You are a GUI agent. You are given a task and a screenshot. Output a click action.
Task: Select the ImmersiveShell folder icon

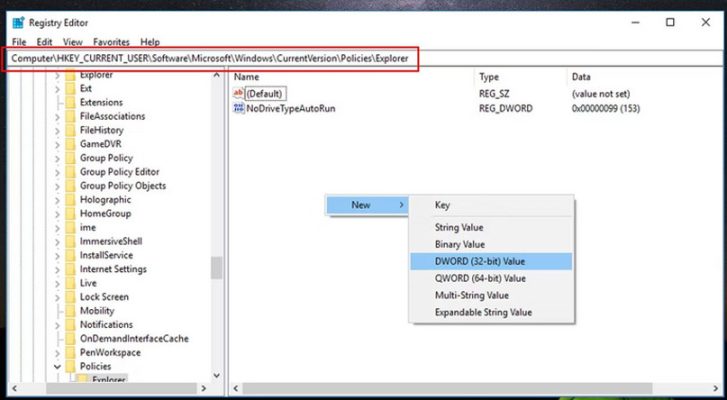coord(70,241)
